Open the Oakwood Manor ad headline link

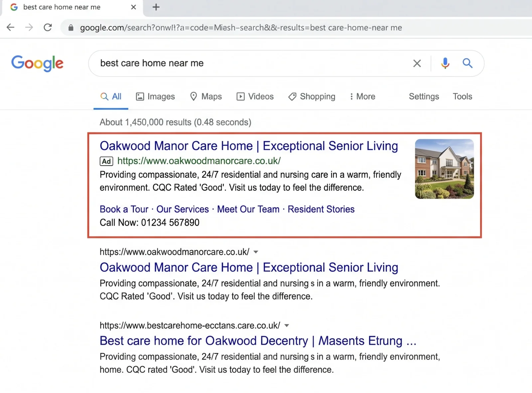tap(249, 146)
